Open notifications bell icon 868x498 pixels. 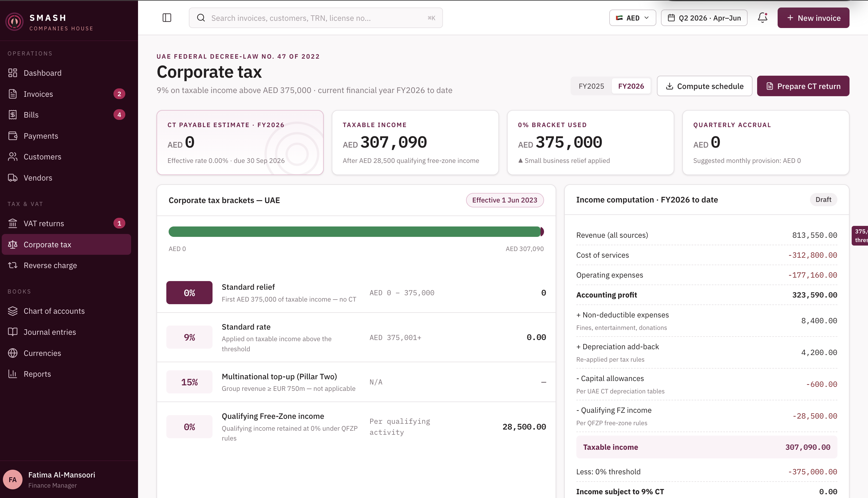click(762, 18)
